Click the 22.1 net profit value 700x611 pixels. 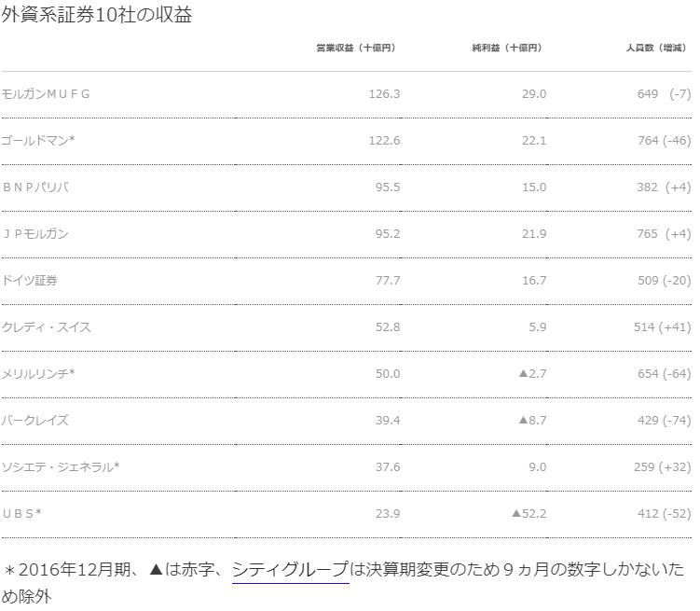point(534,141)
